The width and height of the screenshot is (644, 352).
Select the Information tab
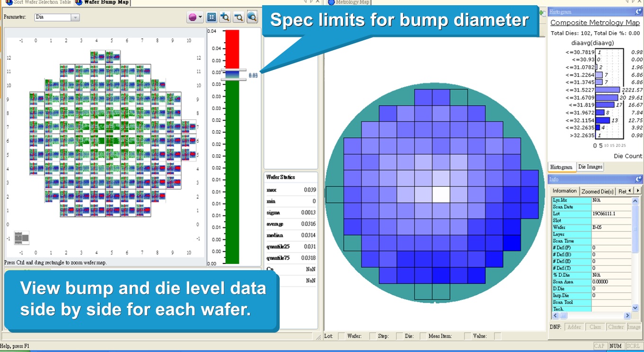[565, 191]
